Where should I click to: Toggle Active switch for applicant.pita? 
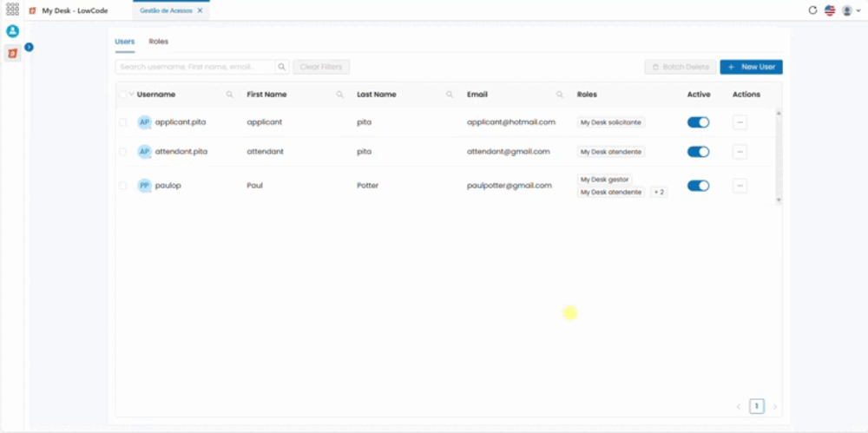(x=698, y=122)
